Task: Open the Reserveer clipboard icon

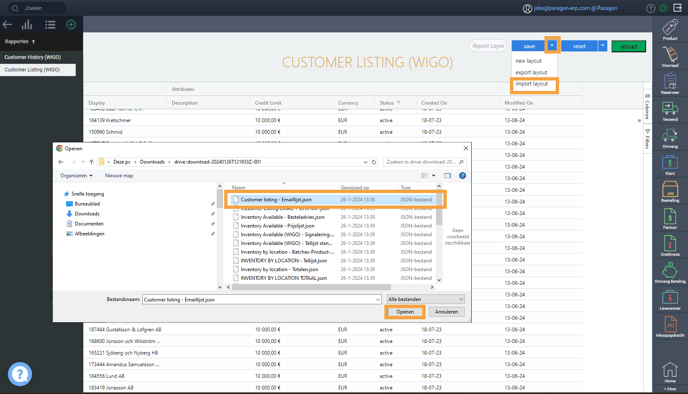Action: (x=670, y=82)
